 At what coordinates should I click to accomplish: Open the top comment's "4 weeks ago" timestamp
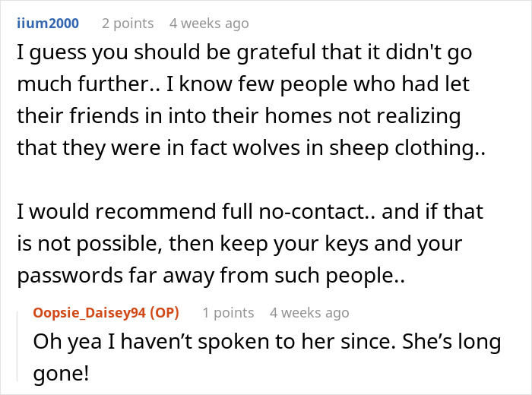click(x=209, y=24)
